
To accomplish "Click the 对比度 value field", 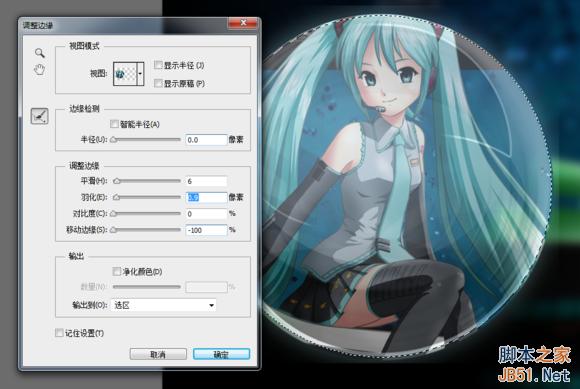I will (x=206, y=213).
